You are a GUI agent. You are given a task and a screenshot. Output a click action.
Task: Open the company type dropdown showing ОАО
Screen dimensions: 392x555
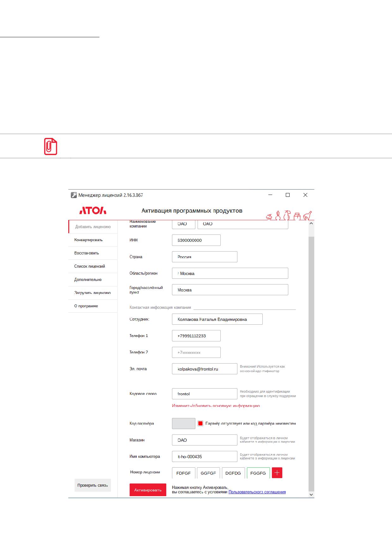tap(184, 224)
